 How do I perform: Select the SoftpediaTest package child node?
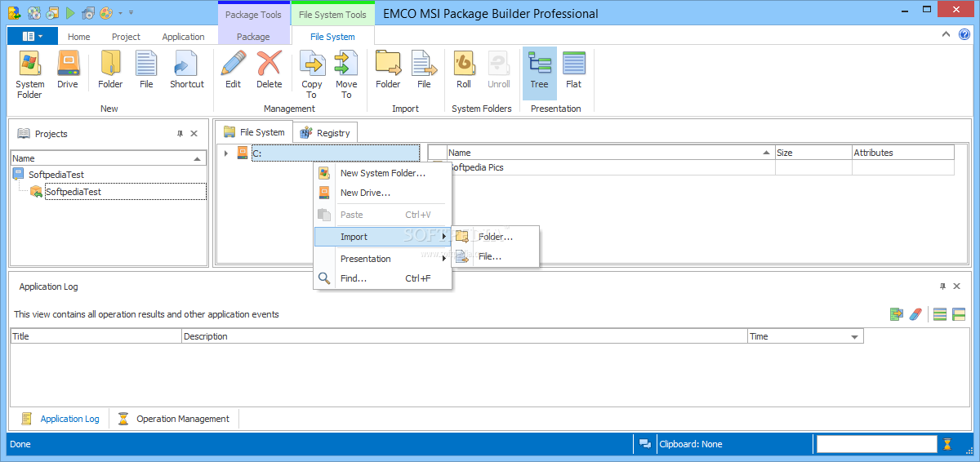(73, 192)
